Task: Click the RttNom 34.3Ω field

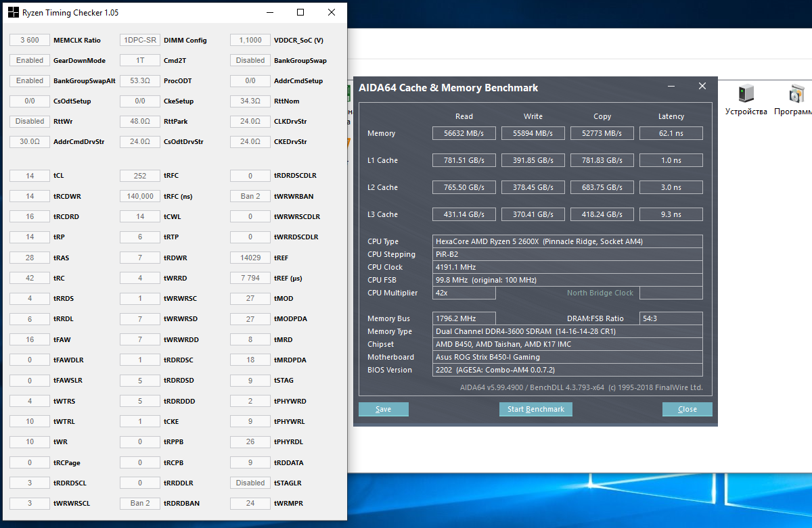Action: pos(250,101)
